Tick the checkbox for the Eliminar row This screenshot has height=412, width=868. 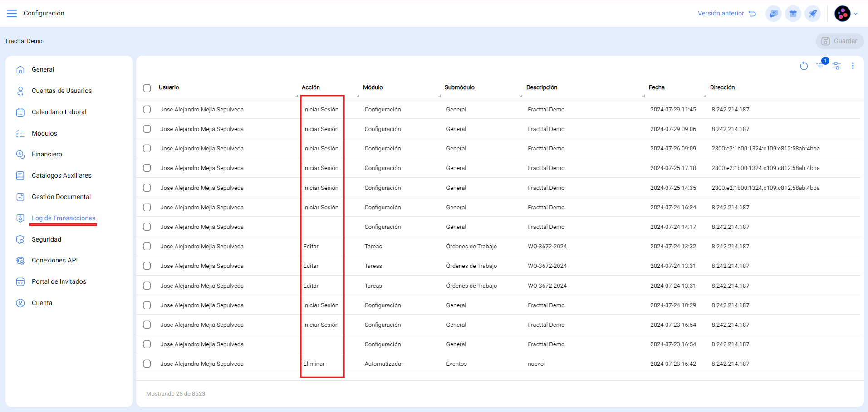point(147,364)
